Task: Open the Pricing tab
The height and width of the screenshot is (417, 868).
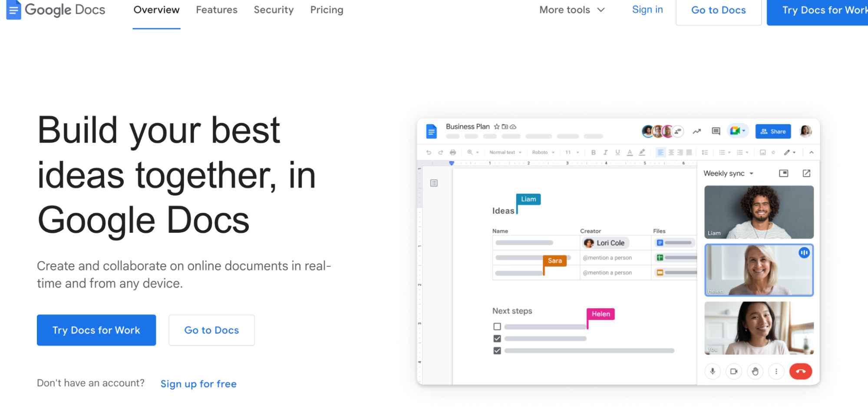Action: pos(327,10)
